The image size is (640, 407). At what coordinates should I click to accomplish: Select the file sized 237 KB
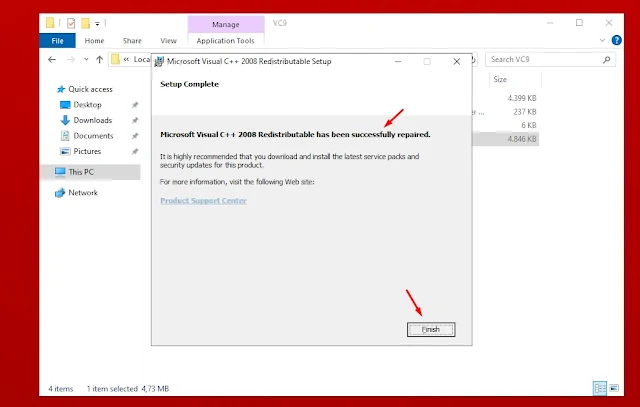coord(524,111)
